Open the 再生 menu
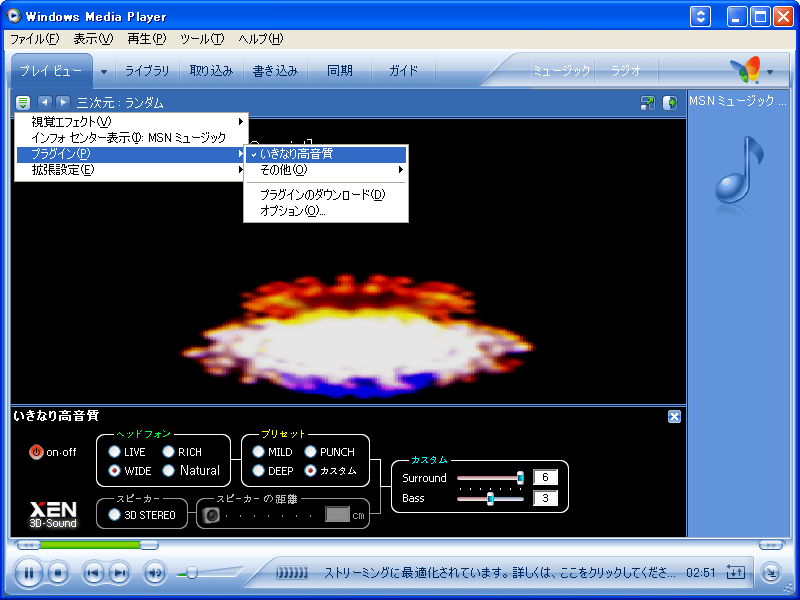The height and width of the screenshot is (600, 800). pos(146,39)
